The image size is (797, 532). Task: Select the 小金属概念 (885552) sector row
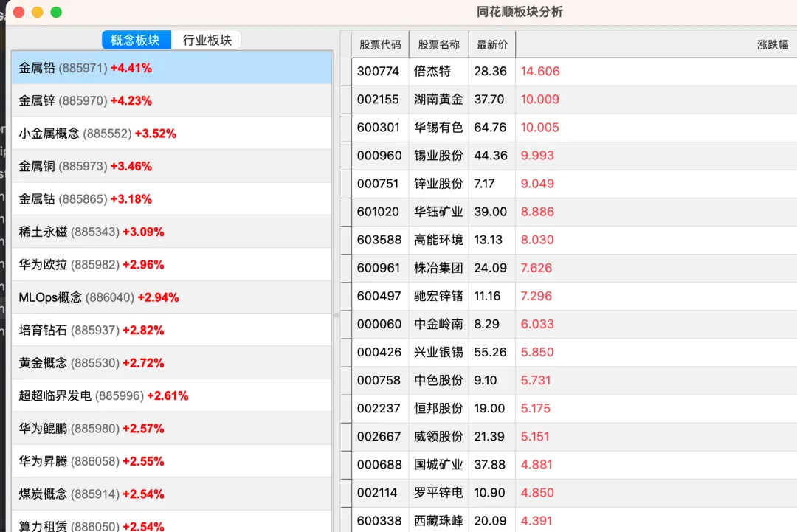tap(172, 133)
